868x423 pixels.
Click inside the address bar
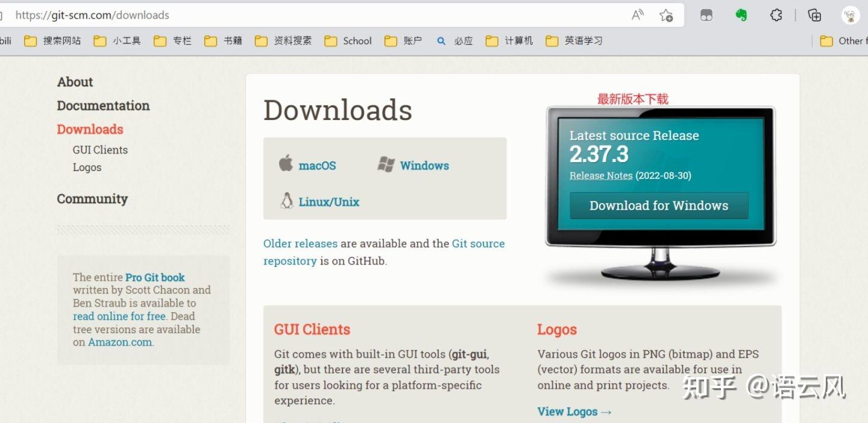click(241, 14)
